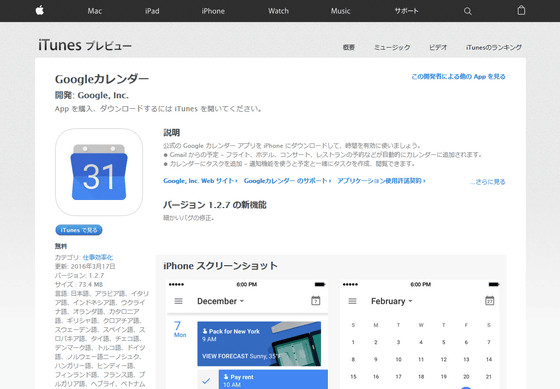The width and height of the screenshot is (560, 389).
Task: Open Googleカレンダー のサポート link
Action: [288, 181]
